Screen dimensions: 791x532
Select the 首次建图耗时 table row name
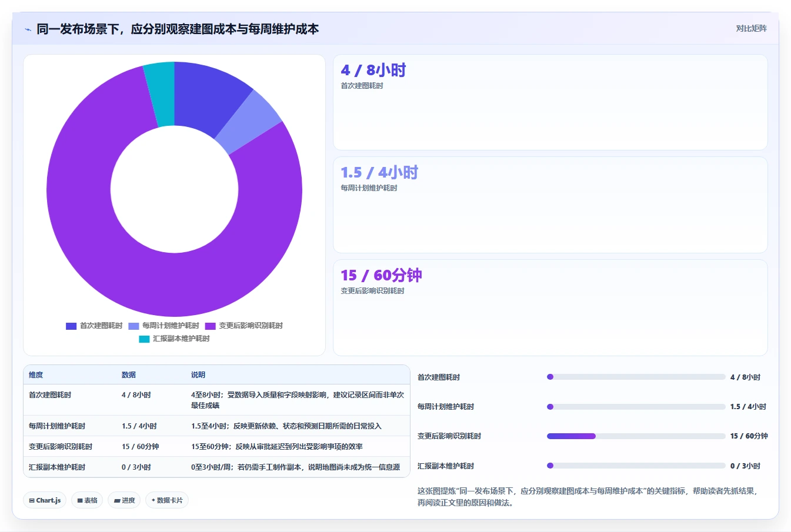50,395
